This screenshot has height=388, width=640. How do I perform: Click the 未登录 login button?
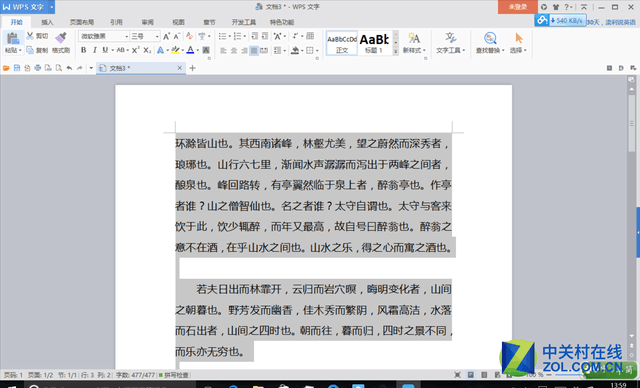(518, 7)
